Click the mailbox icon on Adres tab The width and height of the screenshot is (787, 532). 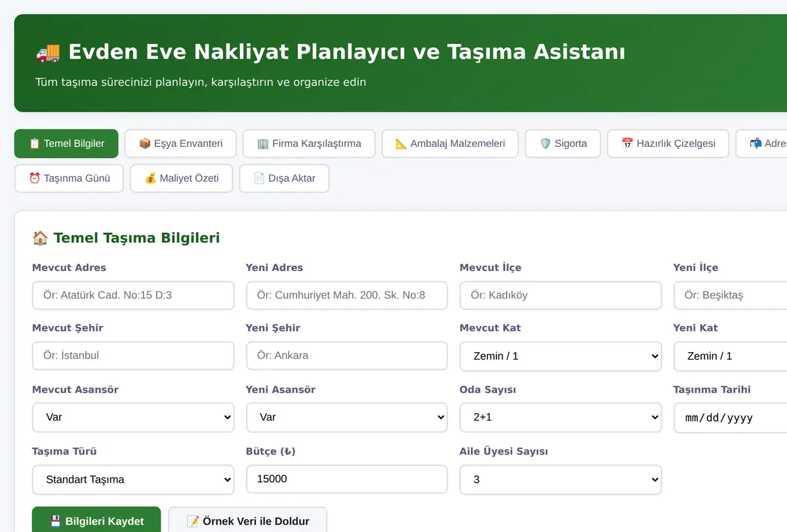pyautogui.click(x=756, y=144)
